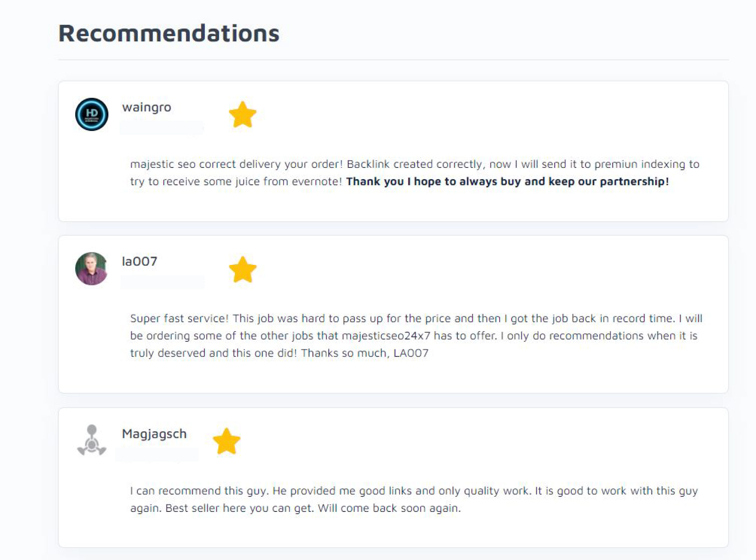Click Magjagsch's gray default avatar icon
Viewport: 756px width, 560px height.
tap(92, 440)
